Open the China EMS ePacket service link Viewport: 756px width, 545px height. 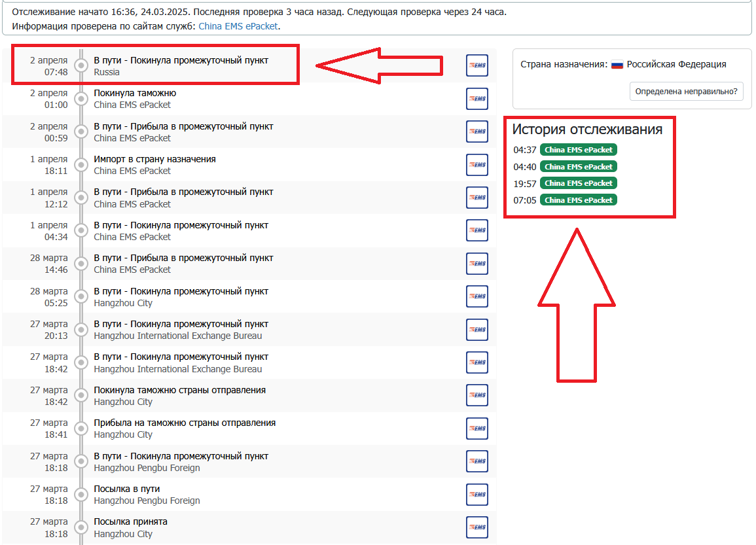pos(238,26)
